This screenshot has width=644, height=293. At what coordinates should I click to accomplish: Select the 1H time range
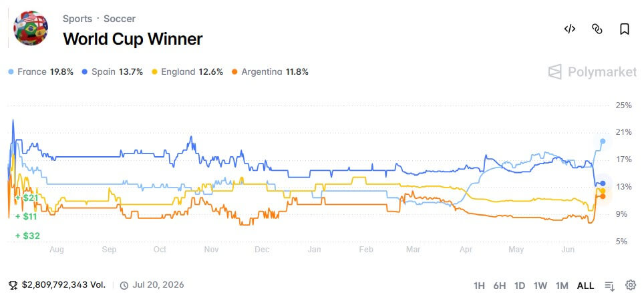[x=479, y=286]
